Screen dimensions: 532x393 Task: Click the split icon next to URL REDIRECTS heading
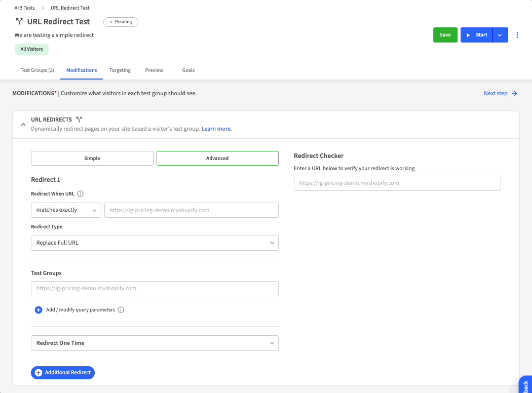tap(79, 120)
